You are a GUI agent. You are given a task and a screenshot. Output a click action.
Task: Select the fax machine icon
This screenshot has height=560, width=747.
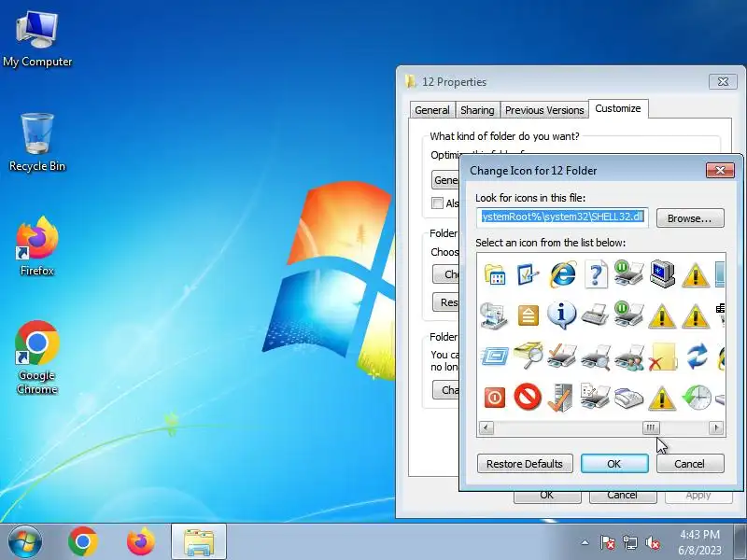coord(628,399)
